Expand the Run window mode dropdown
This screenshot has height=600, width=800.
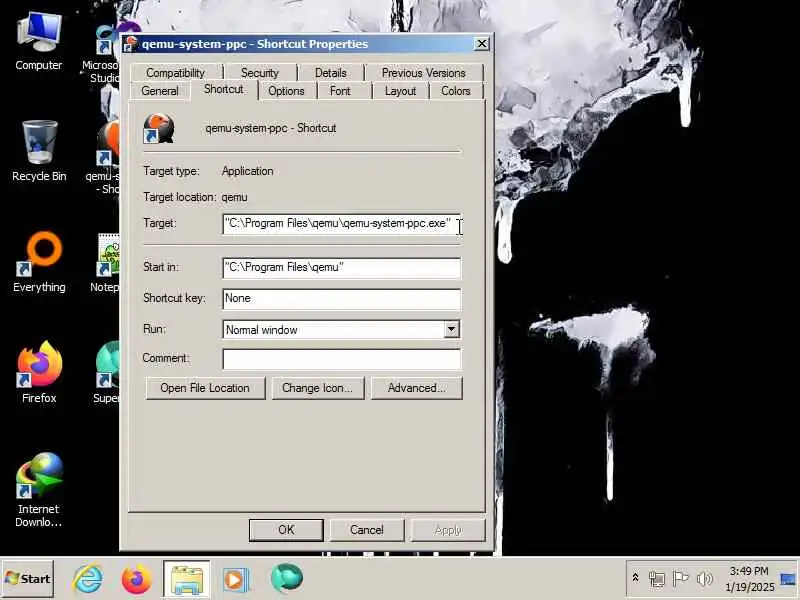coord(451,330)
